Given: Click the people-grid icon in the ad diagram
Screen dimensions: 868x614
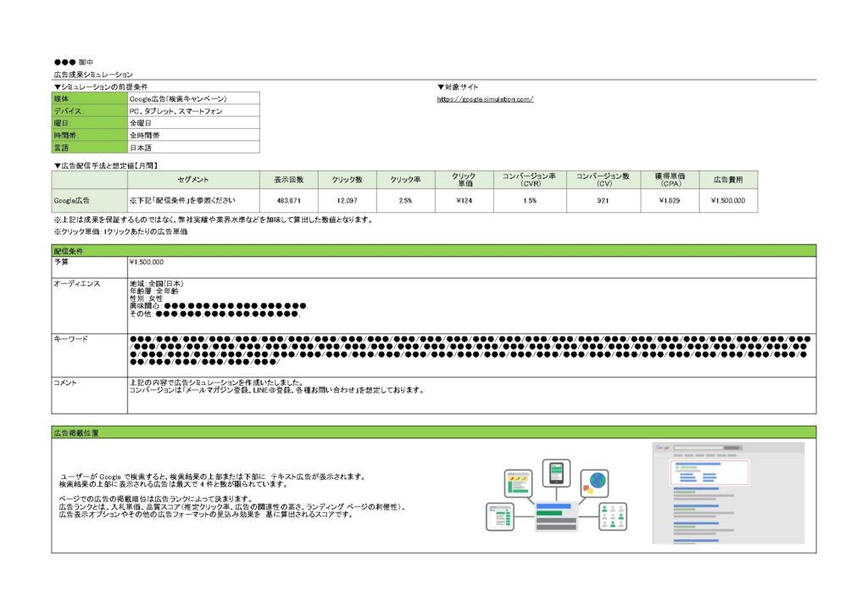Looking at the screenshot, I should pyautogui.click(x=613, y=516).
